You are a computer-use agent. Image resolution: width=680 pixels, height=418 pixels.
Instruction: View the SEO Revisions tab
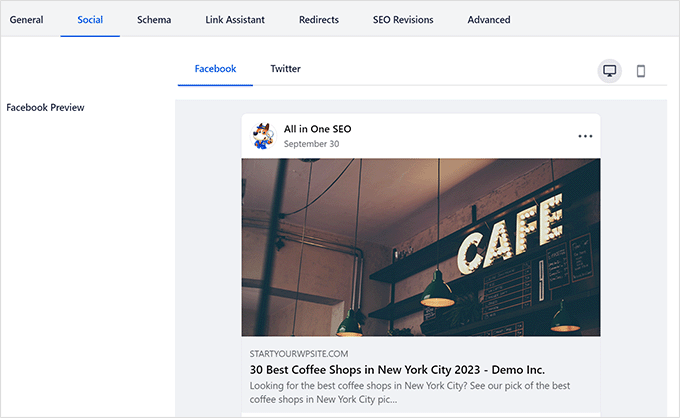(403, 20)
